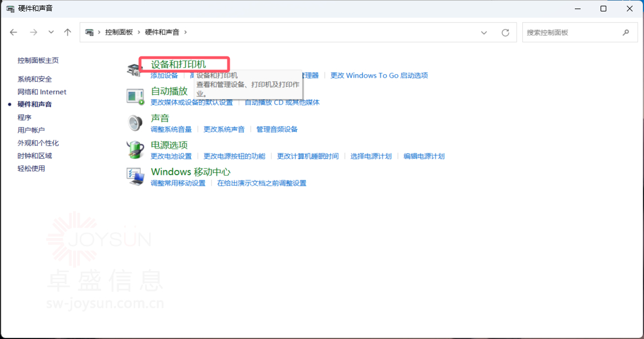The image size is (644, 339).
Task: Click the AutoPlay (自动播放) icon
Action: (135, 96)
